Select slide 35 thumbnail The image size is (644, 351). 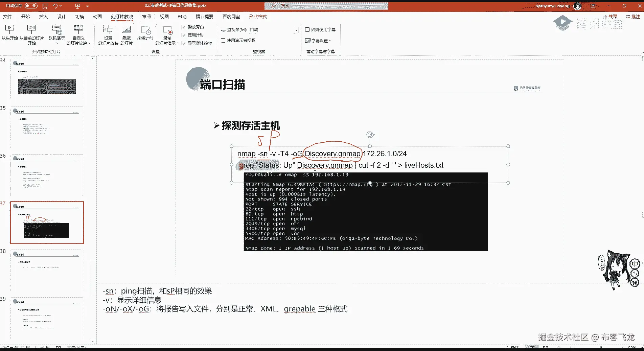click(x=47, y=127)
